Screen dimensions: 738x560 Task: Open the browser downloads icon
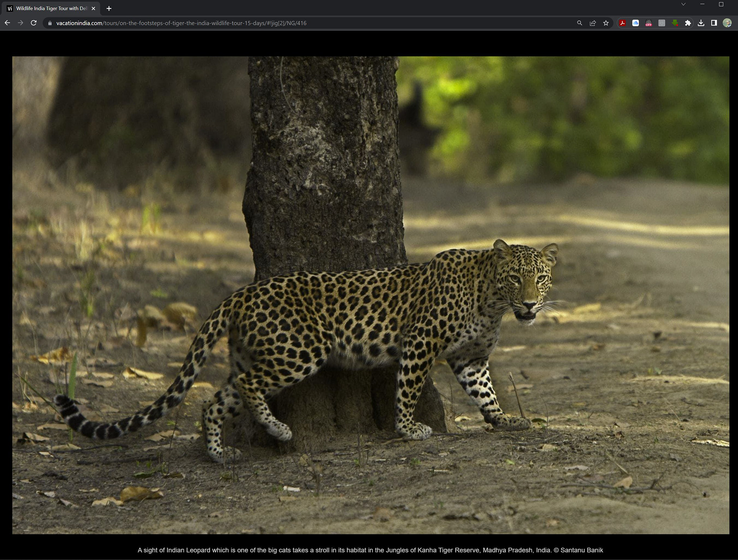tap(701, 23)
